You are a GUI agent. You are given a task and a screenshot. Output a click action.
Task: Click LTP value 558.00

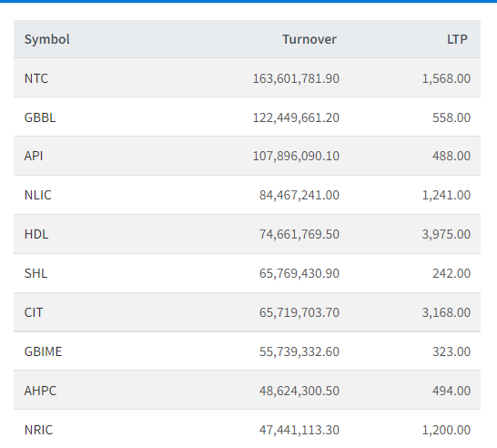451,118
